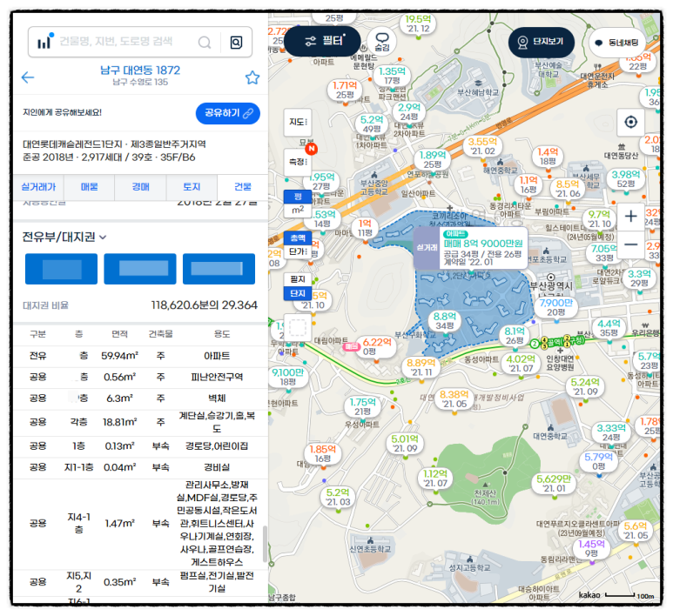Click the 3.55억 '21.02 price marker
The image size is (673, 616).
pyautogui.click(x=483, y=146)
